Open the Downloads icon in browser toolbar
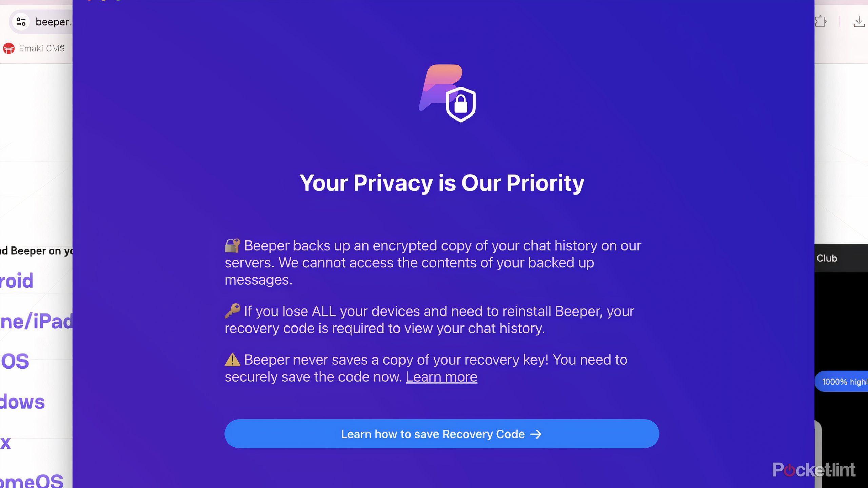Screen dimensions: 868x488 coord(859,22)
